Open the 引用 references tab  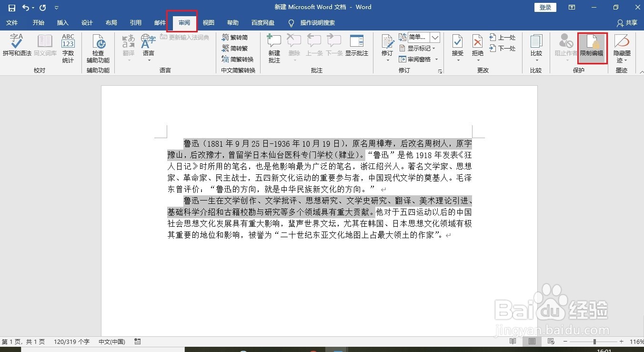(x=135, y=22)
